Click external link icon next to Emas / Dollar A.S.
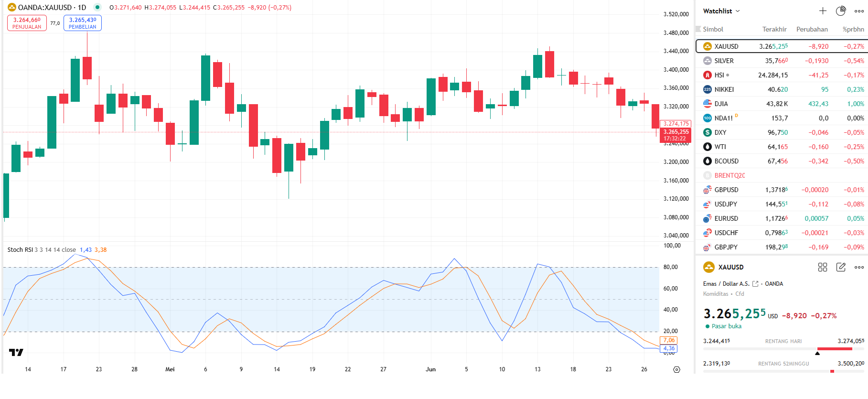 coord(755,284)
